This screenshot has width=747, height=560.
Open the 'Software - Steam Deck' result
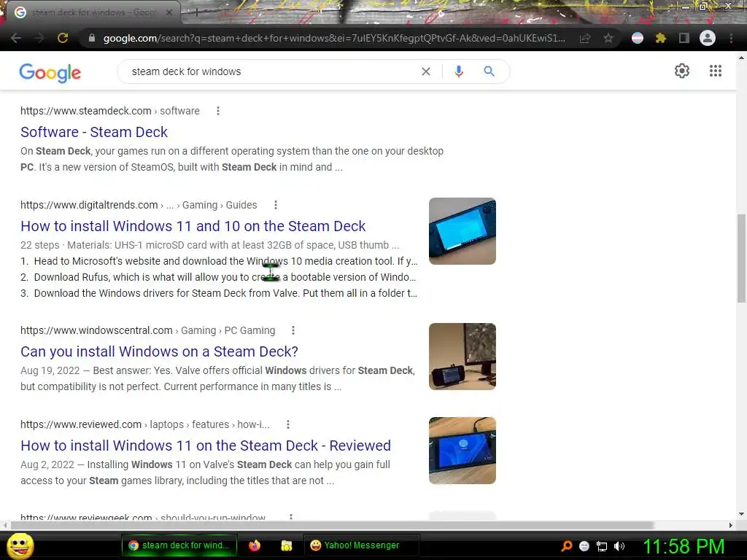coord(94,132)
